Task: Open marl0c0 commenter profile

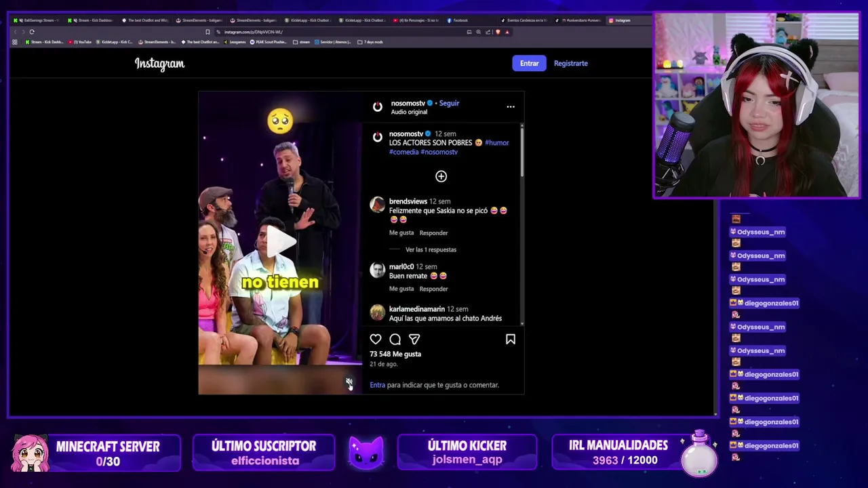Action: [x=401, y=266]
